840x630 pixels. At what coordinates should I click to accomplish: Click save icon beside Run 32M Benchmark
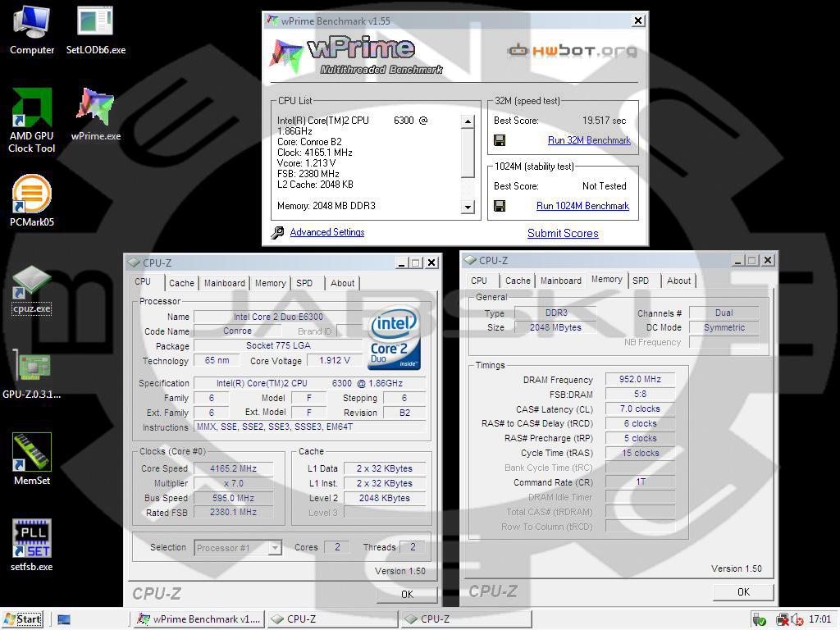500,140
